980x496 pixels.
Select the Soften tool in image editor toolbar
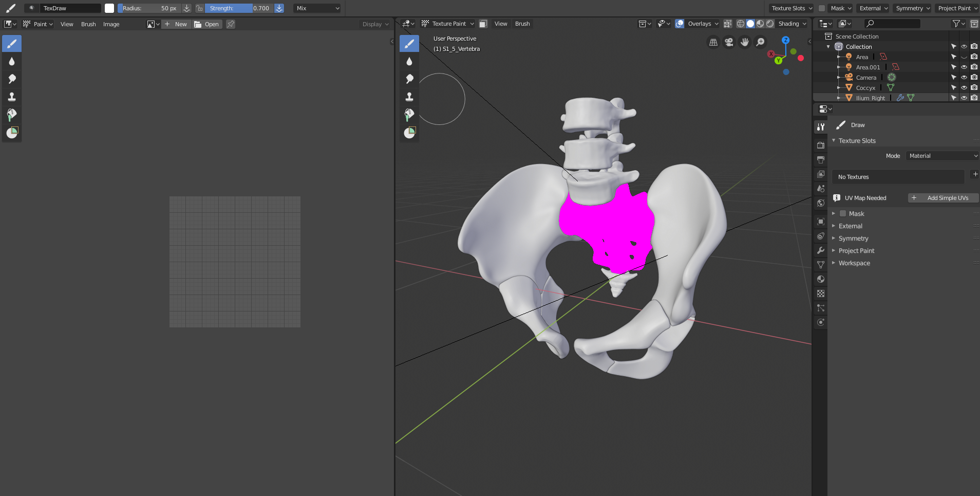[x=12, y=62]
